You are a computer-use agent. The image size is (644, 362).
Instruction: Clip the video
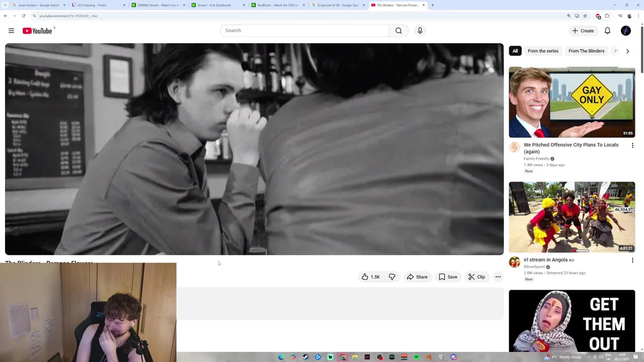tap(476, 277)
